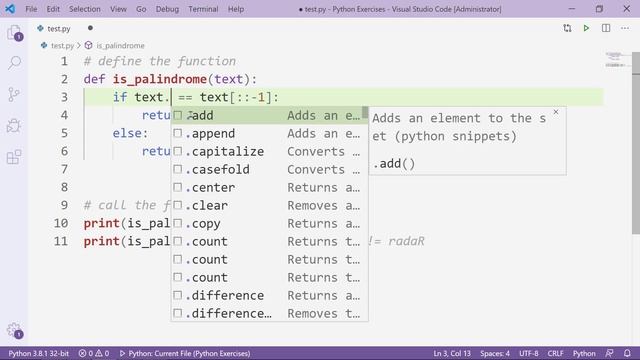Open the Selection menu

(84, 9)
